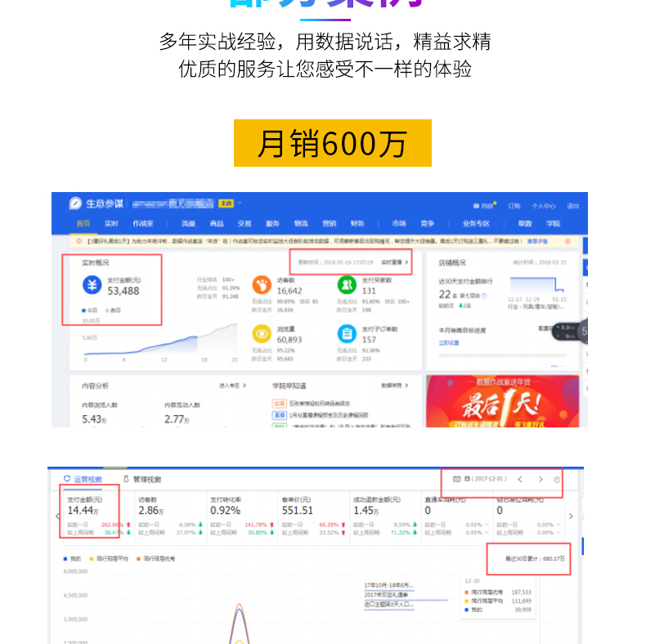Open the calendar icon beside 2017-12-31
The width and height of the screenshot is (646, 644).
click(456, 479)
